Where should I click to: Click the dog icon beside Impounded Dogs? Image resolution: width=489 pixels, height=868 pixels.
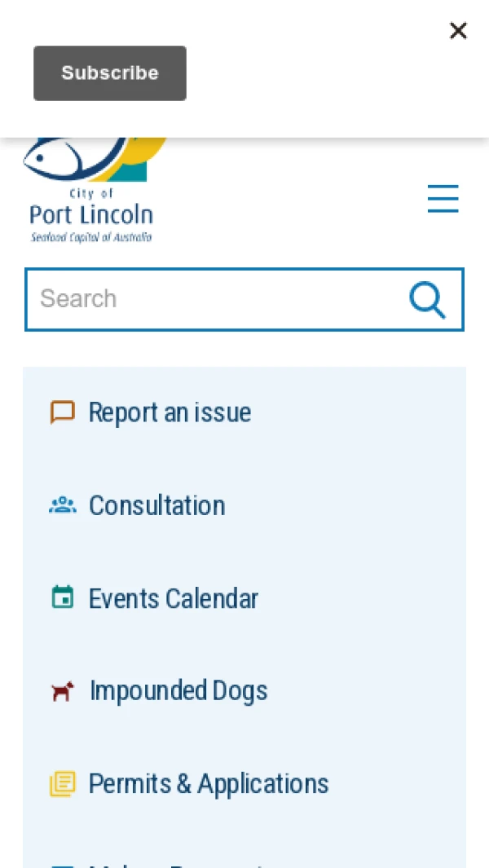(x=62, y=691)
